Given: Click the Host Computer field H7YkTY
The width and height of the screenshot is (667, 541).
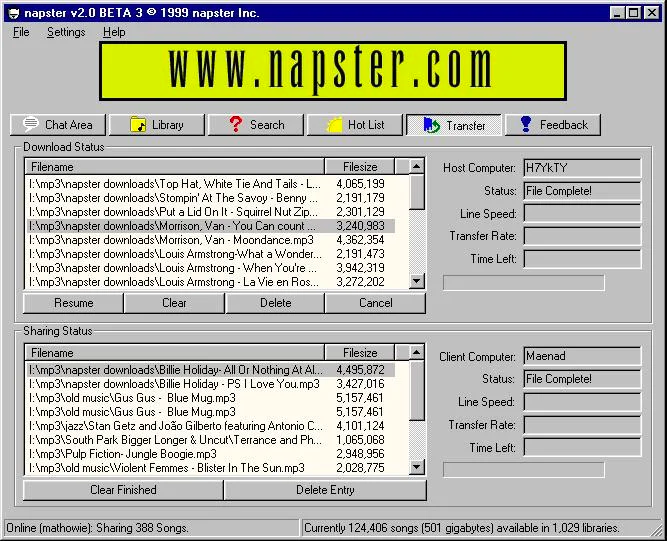Looking at the screenshot, I should coord(582,168).
